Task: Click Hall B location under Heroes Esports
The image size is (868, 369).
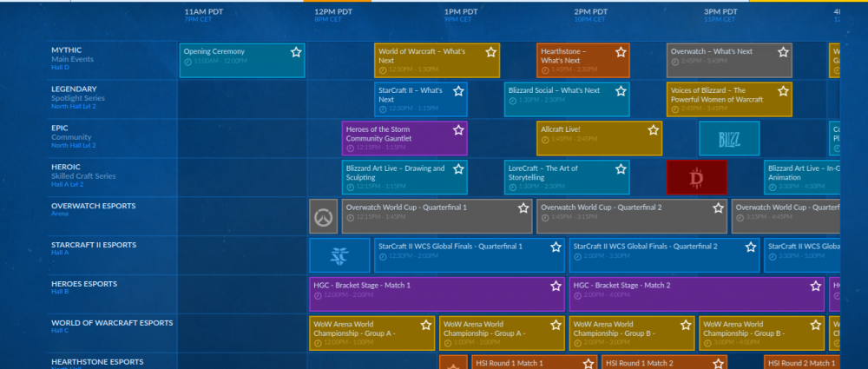Action: click(60, 292)
